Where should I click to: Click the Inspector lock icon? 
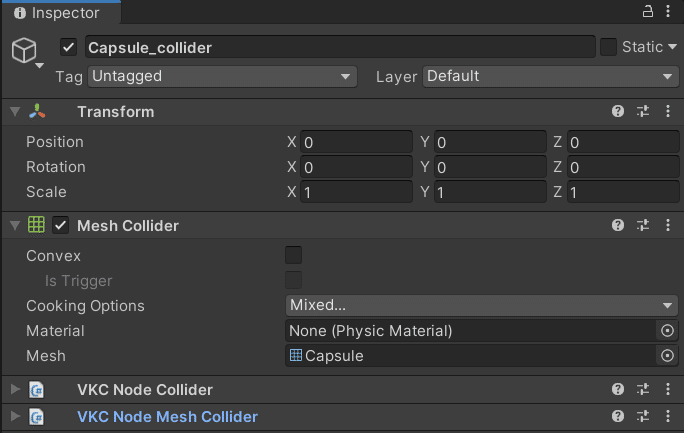click(646, 11)
